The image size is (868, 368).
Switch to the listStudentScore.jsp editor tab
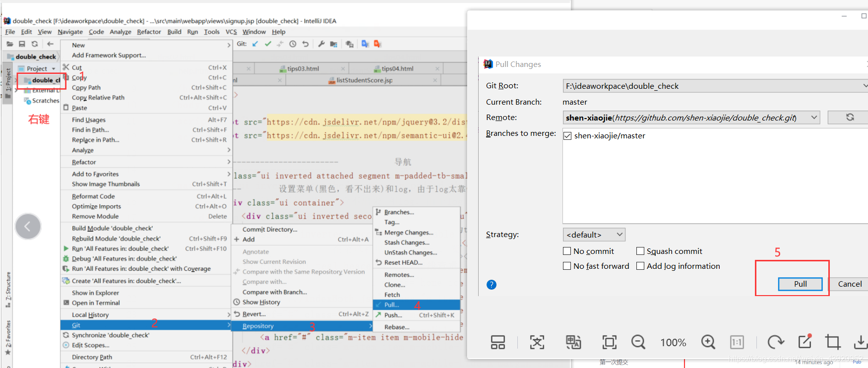pyautogui.click(x=365, y=80)
